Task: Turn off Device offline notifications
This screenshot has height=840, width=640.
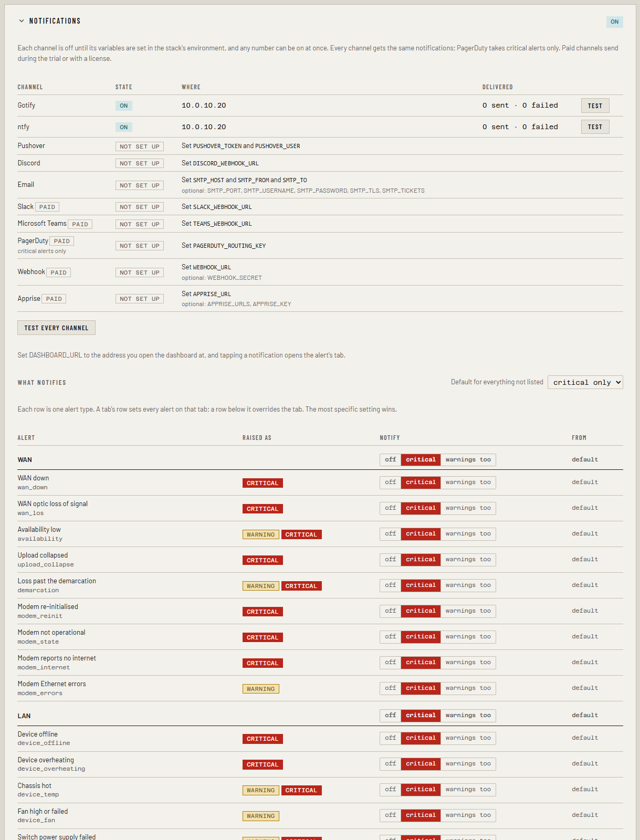Action: tap(390, 738)
